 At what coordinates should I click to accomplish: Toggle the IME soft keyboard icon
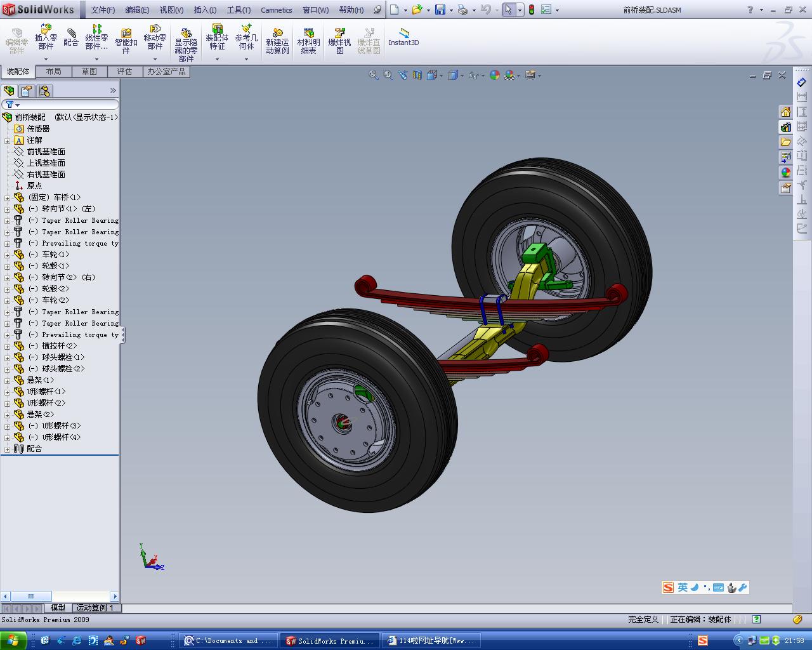[718, 588]
